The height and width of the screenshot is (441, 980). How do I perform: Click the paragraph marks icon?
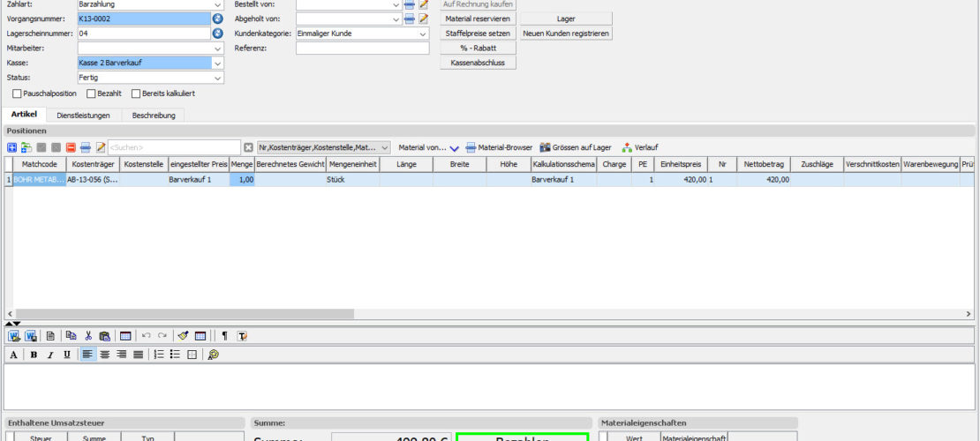[224, 336]
